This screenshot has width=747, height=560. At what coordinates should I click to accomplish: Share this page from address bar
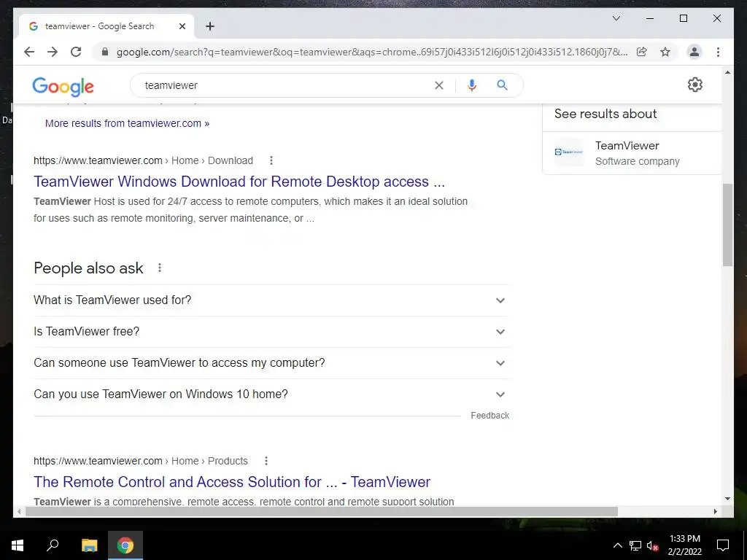point(642,52)
